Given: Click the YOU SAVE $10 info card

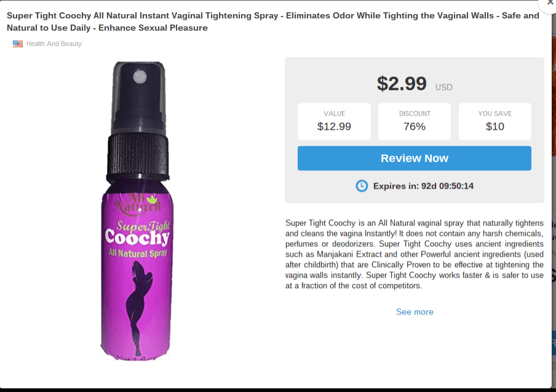Looking at the screenshot, I should [x=494, y=121].
